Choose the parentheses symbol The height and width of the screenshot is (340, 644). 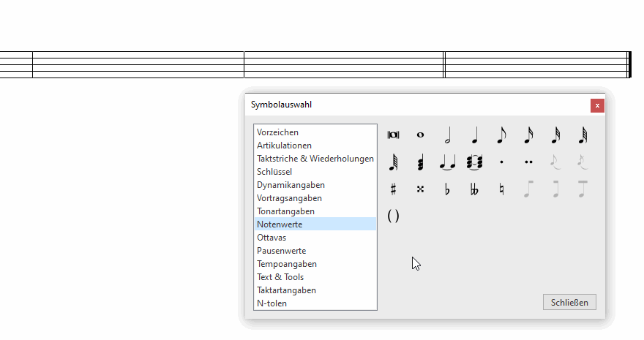pyautogui.click(x=393, y=216)
